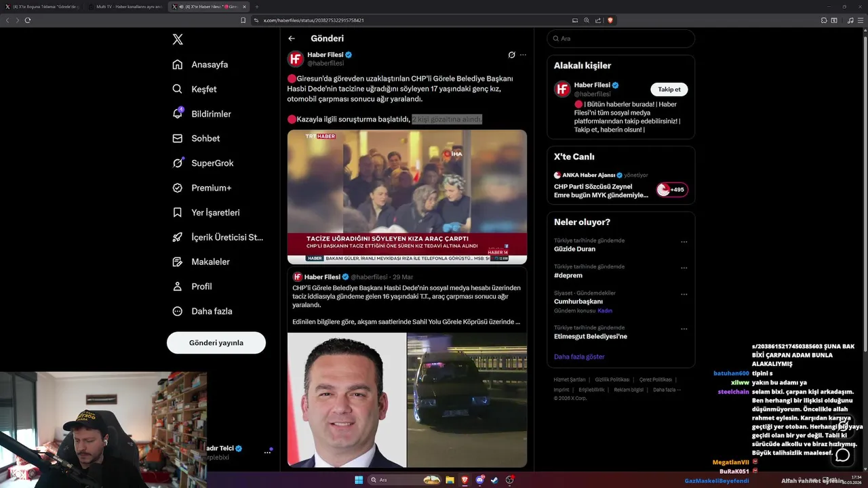
Task: Click the Profil person icon
Action: click(x=178, y=286)
